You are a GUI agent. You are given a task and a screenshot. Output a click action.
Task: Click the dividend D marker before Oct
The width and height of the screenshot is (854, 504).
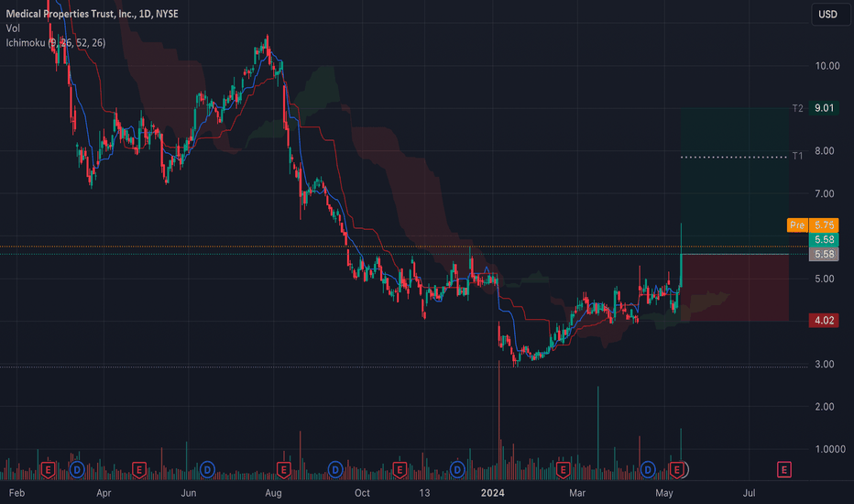tap(335, 469)
